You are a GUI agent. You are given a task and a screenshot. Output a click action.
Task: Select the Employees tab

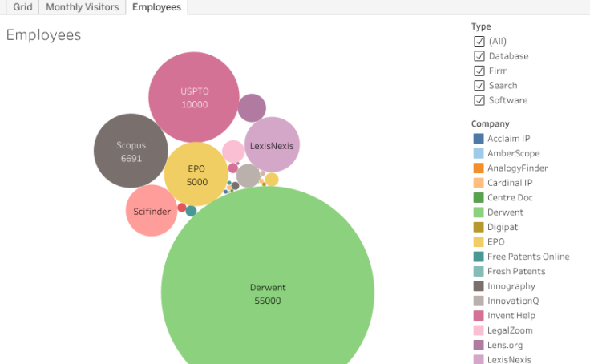coord(156,7)
